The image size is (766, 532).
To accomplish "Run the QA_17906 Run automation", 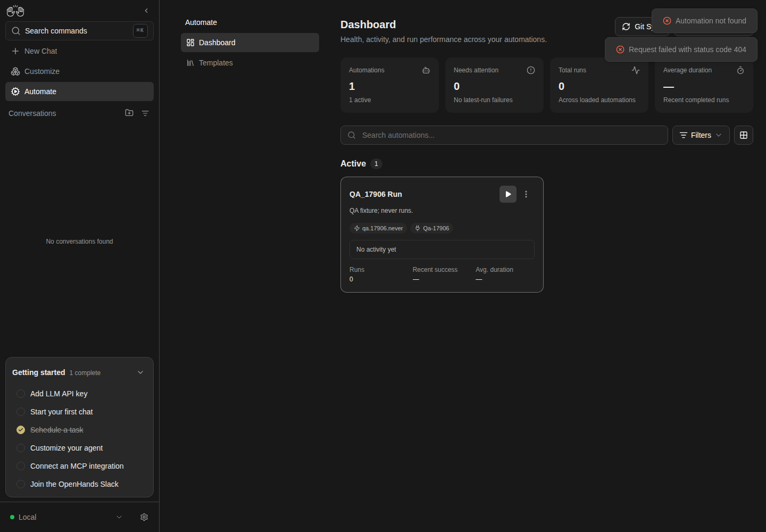I will coord(508,194).
